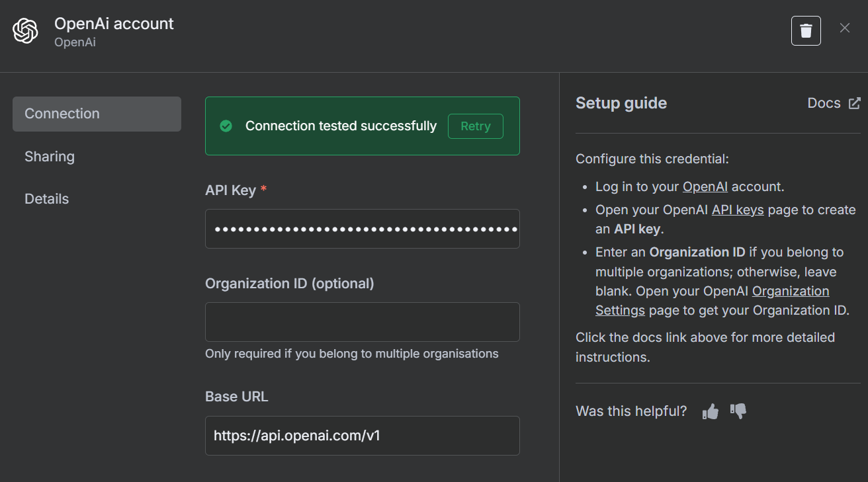Follow the API keys page link

tap(738, 210)
